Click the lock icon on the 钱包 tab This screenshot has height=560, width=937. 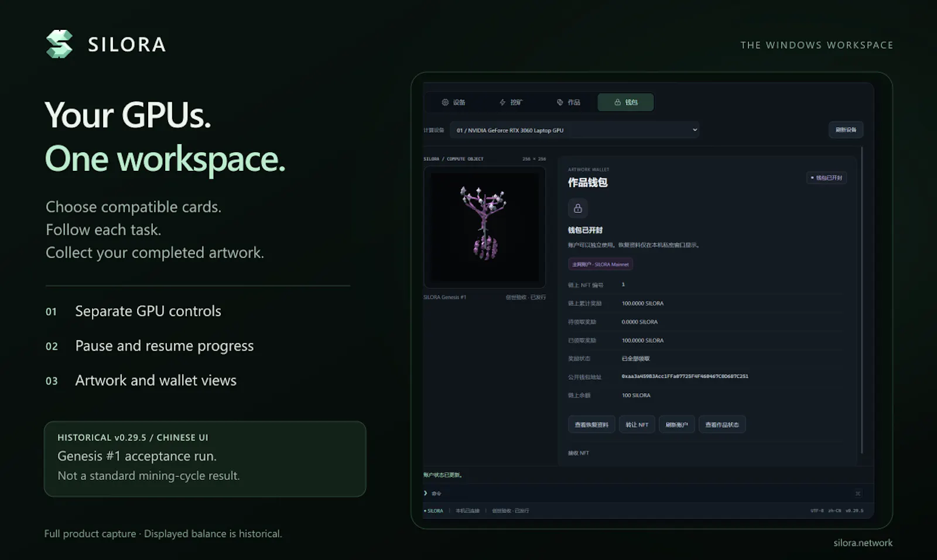coord(617,102)
